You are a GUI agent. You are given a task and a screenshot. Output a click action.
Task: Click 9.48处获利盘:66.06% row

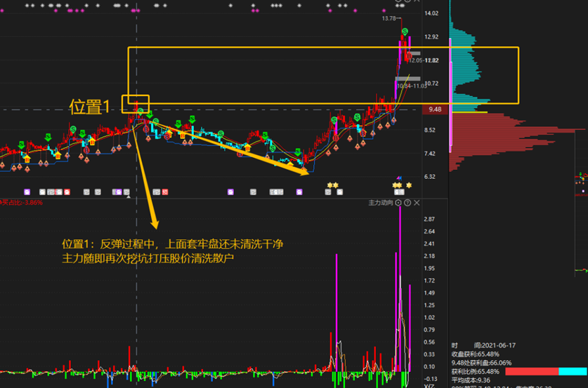(x=481, y=363)
